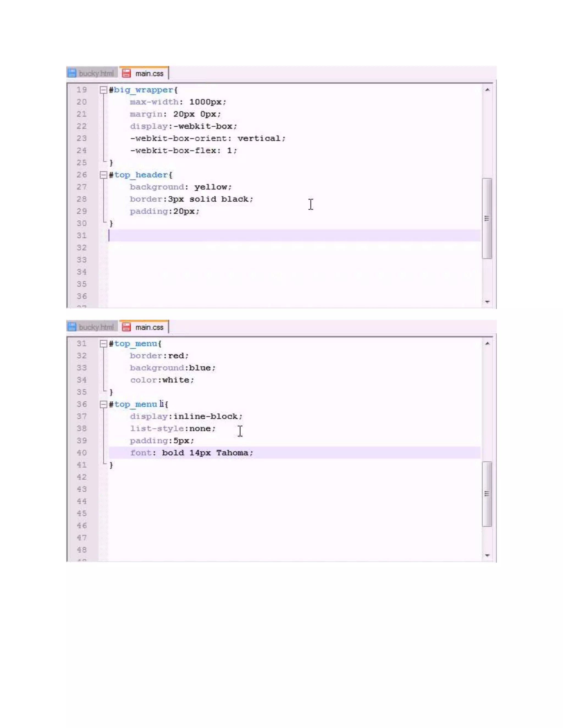Click the 'display:-webkit-box;' line
Screen dimensions: 563x728
pyautogui.click(x=183, y=126)
